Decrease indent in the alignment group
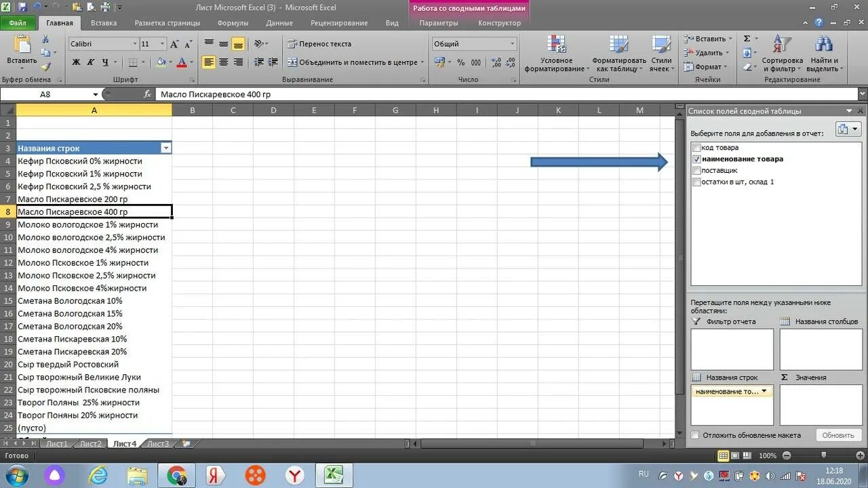Viewport: 868px width, 488px height. [258, 62]
